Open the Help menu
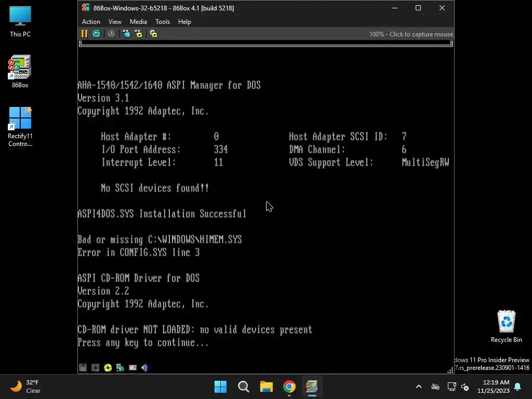 click(184, 22)
